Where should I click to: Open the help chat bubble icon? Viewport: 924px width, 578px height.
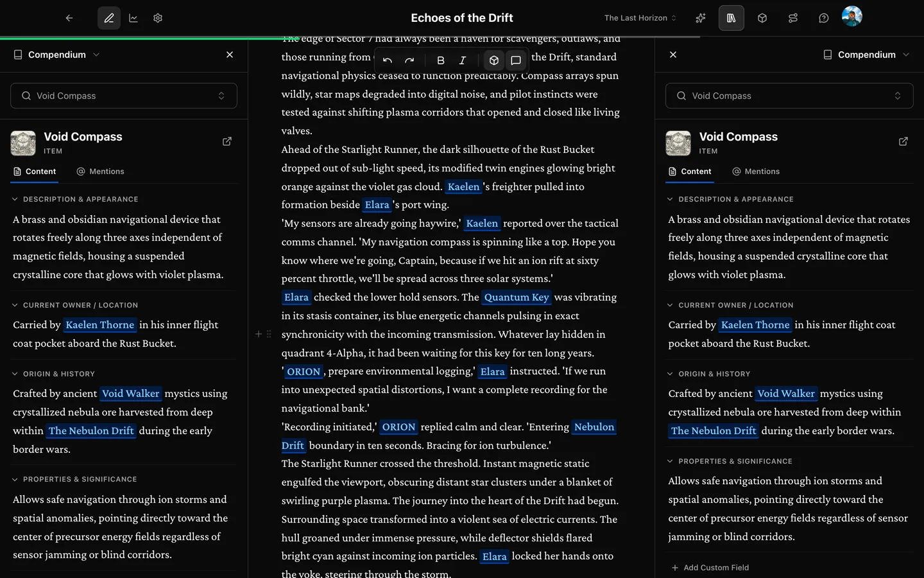tap(824, 18)
